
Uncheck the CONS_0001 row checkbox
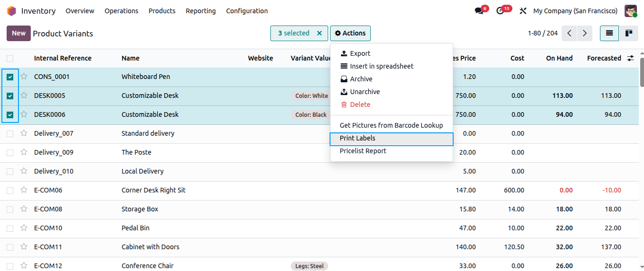pos(10,77)
